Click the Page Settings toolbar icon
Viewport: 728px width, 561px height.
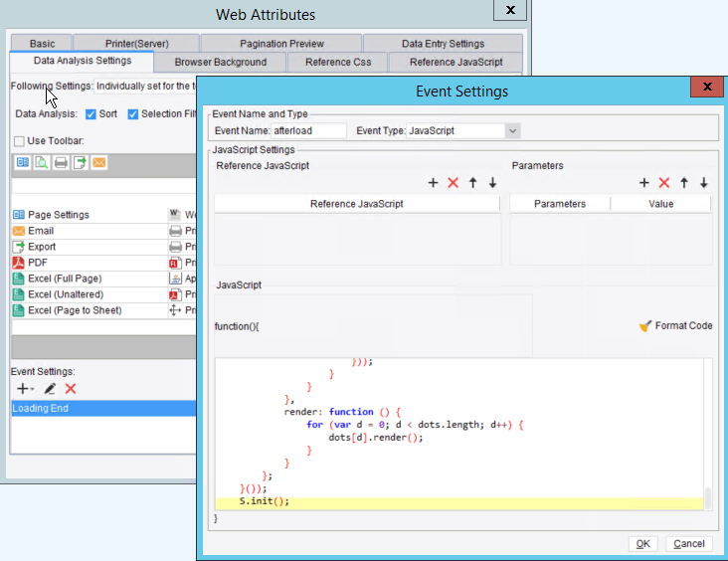coord(22,162)
